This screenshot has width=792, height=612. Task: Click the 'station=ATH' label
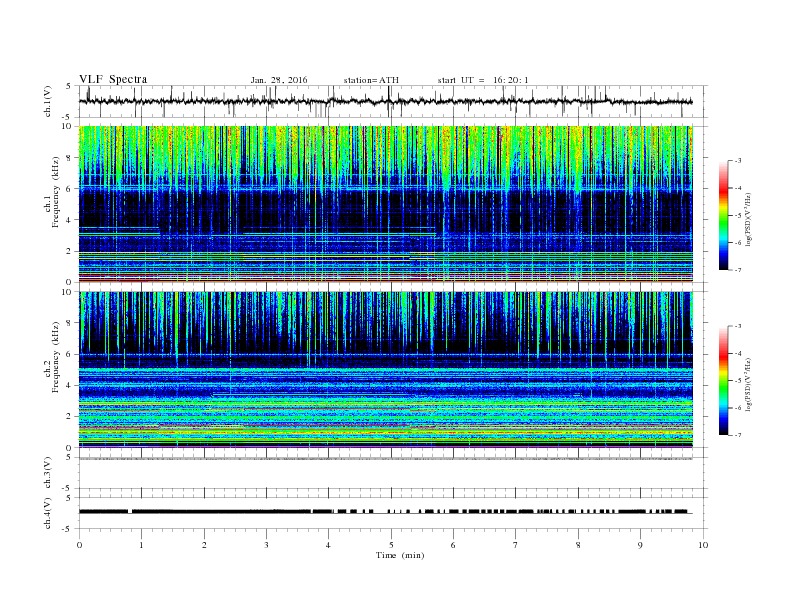(x=371, y=80)
